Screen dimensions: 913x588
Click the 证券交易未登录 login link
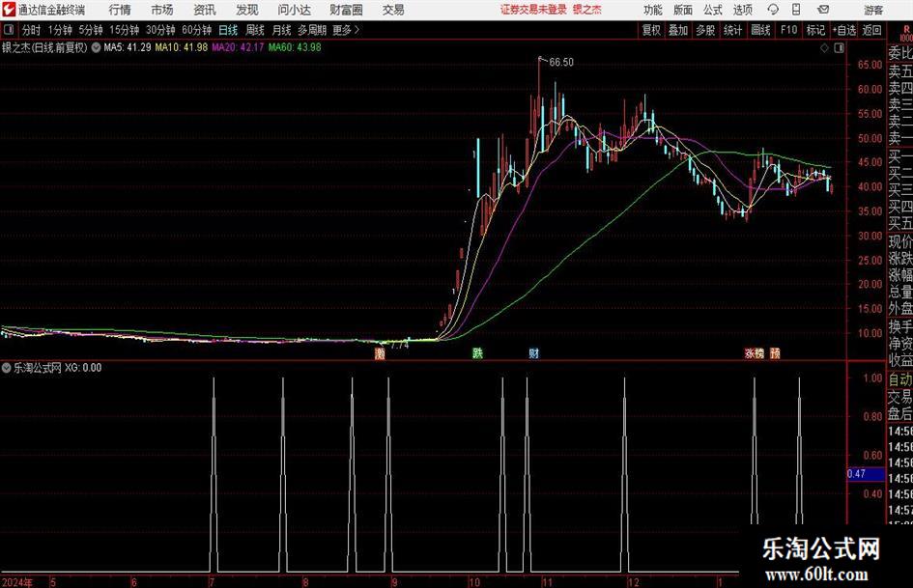click(533, 10)
